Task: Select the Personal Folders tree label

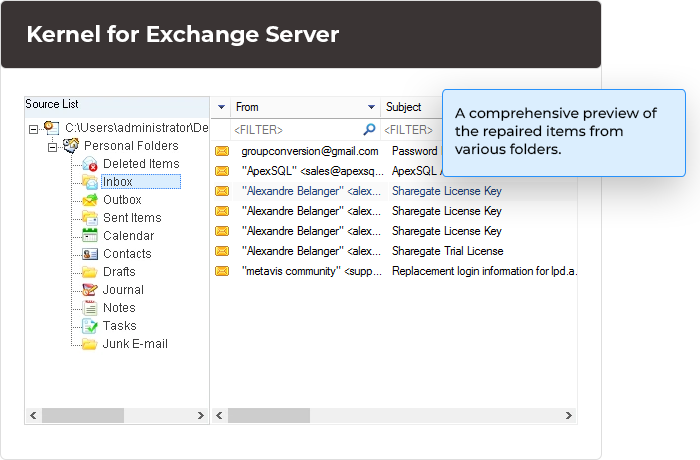Action: point(131,146)
